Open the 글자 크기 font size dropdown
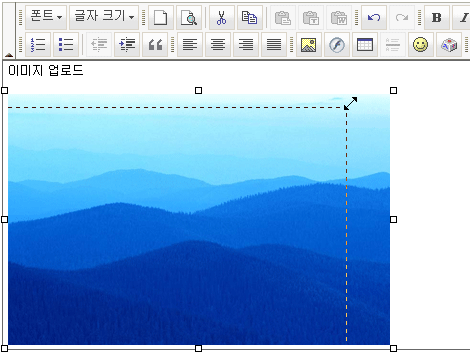 [104, 17]
